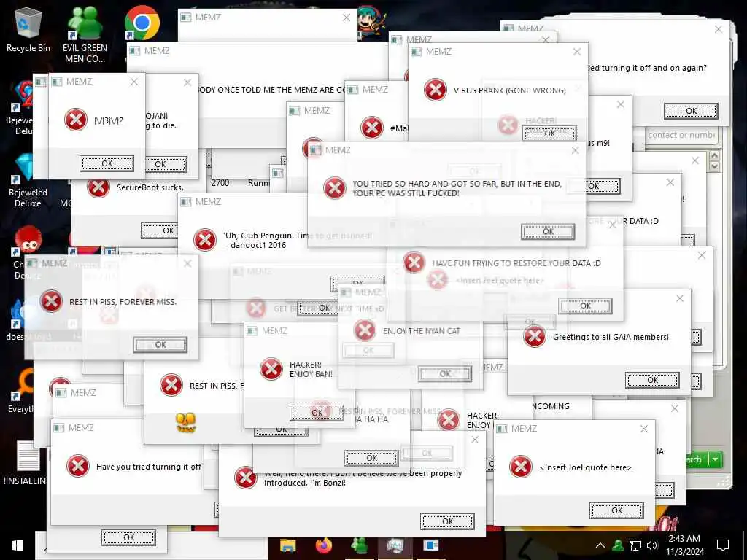Close the VIRUS PRANK (GONE WRONG) dialog
747x560 pixels.
click(x=577, y=52)
